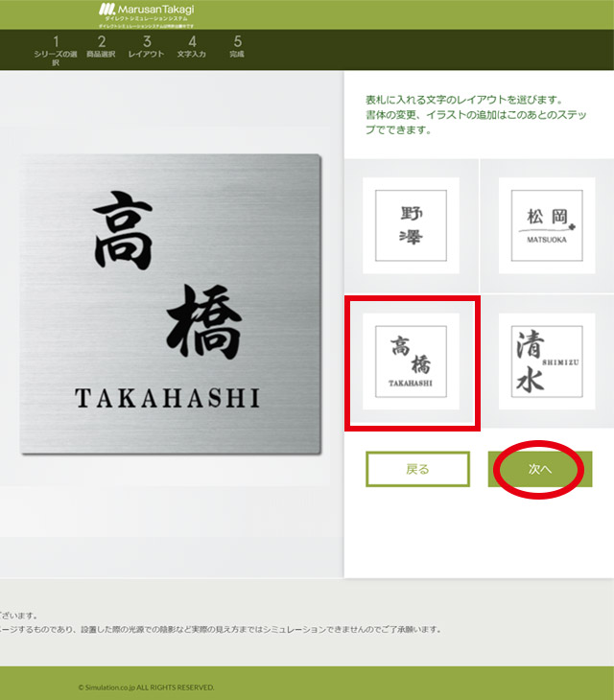Select the 高橋 TAKAHASHI diagonal layout
Viewport: 614px width, 700px height.
click(x=412, y=362)
